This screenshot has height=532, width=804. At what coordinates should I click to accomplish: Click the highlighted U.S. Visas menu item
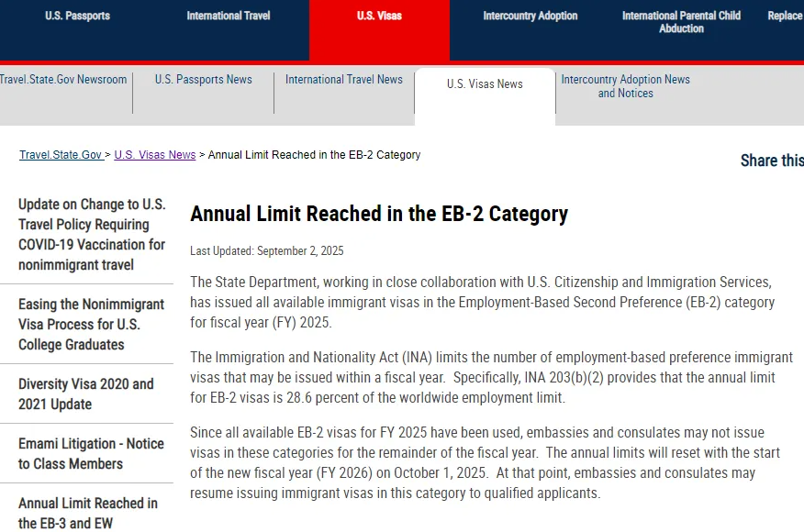[379, 16]
